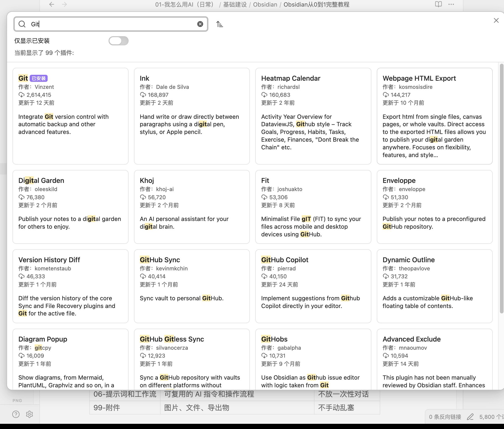
Task: Click the 99-附件 table cell
Action: coord(125,408)
